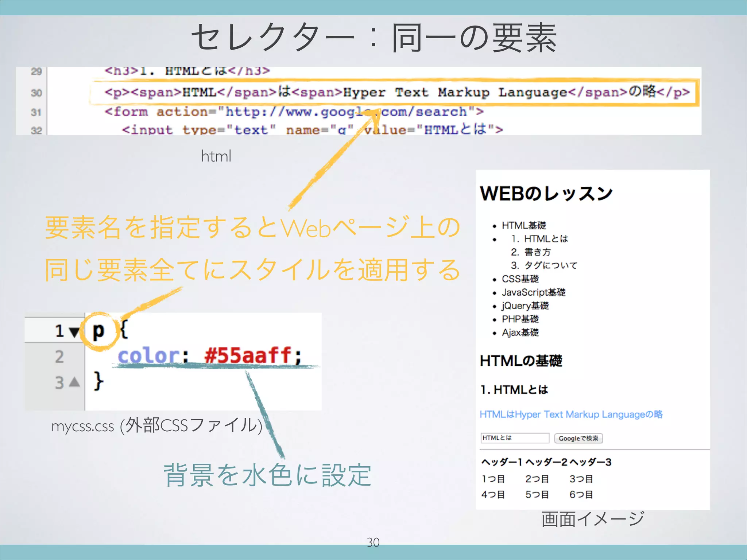Screen dimensions: 747x560
Task: Click table cell 3つ目
Action: [x=581, y=479]
